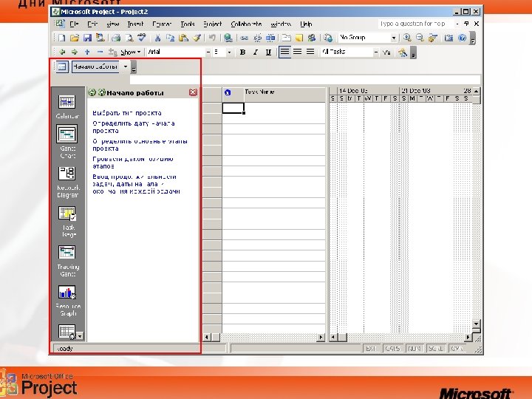Indent task with green right arrow
The image size is (532, 399).
tap(75, 52)
